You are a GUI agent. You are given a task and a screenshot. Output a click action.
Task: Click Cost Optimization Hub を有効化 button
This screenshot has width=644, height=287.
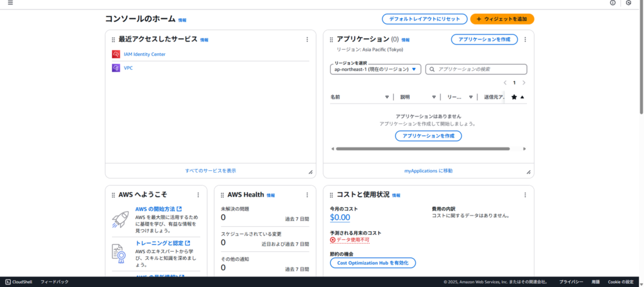coord(373,263)
